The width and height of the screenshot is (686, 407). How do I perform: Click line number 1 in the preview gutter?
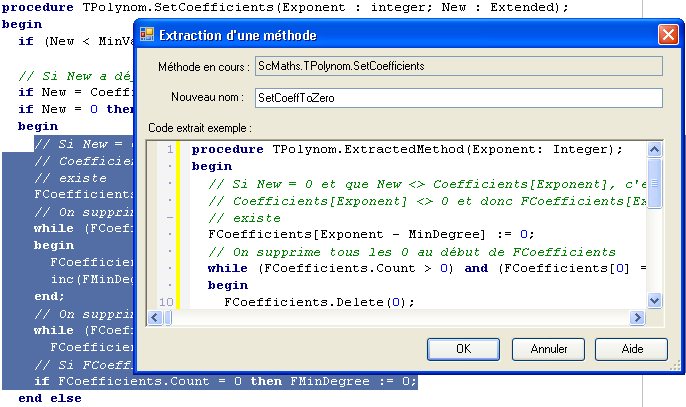[169, 149]
